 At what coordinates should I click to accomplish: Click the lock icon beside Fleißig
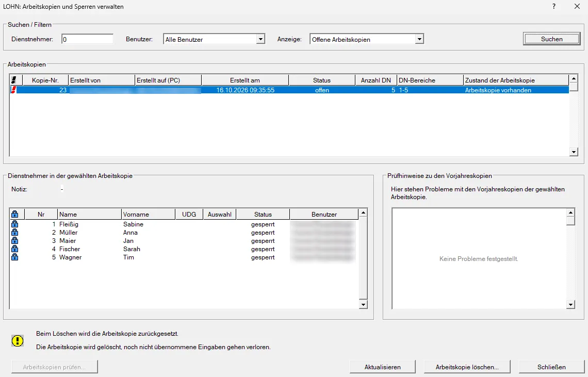(14, 224)
